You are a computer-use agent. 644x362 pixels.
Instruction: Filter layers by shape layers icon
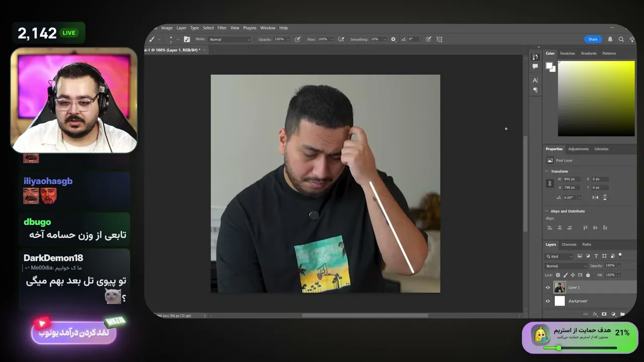click(604, 256)
